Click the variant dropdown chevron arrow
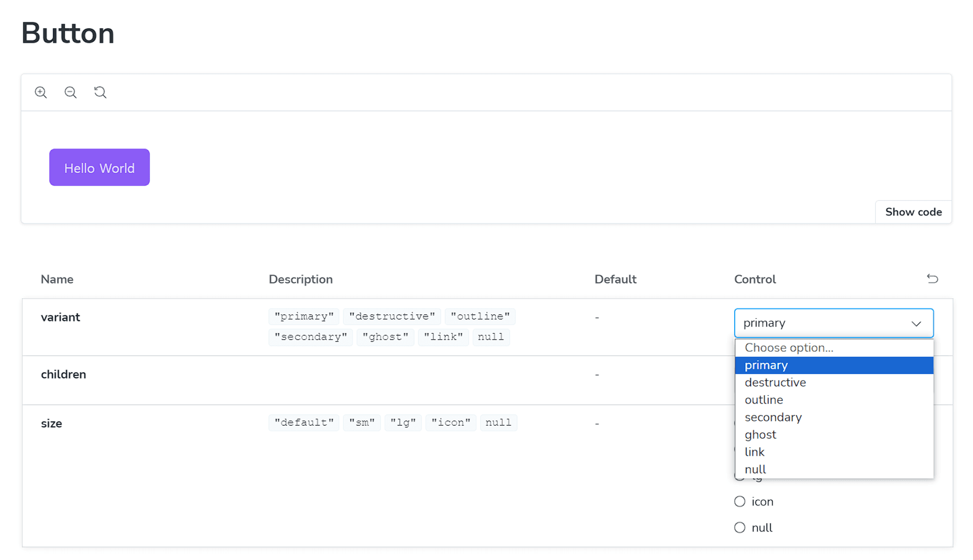 point(917,324)
